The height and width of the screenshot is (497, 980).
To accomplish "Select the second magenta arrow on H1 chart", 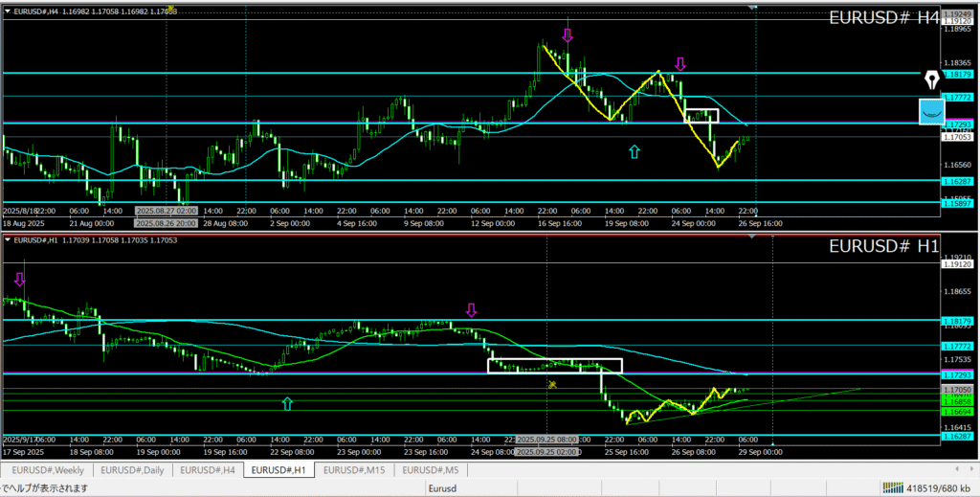I will pyautogui.click(x=470, y=309).
